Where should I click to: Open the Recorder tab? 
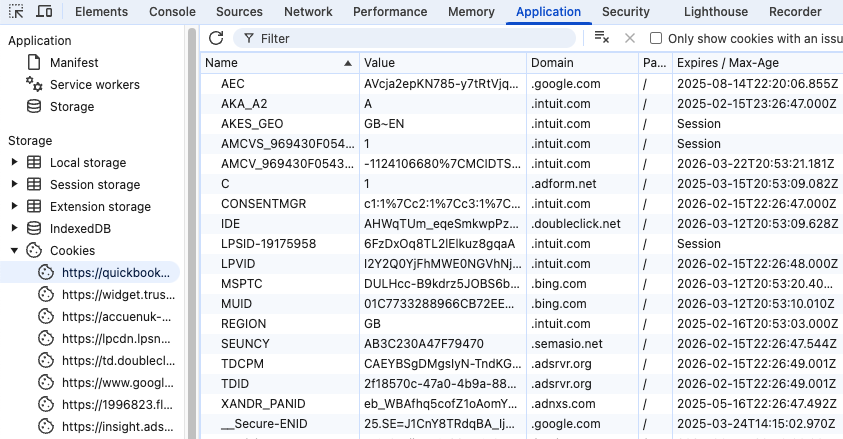click(795, 12)
